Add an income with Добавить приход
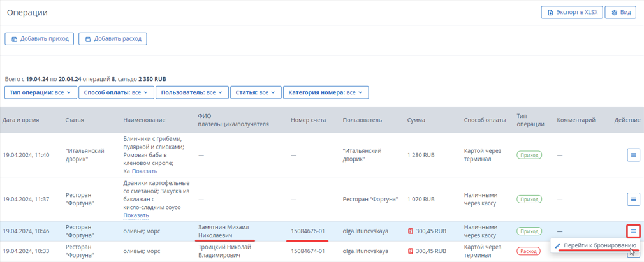Viewport: 644px width, 262px height. [x=40, y=39]
